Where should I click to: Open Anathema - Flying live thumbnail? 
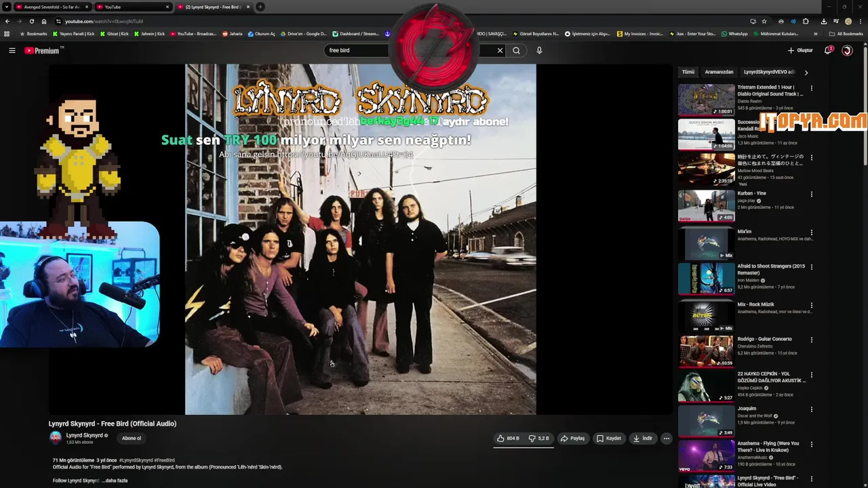tap(706, 456)
